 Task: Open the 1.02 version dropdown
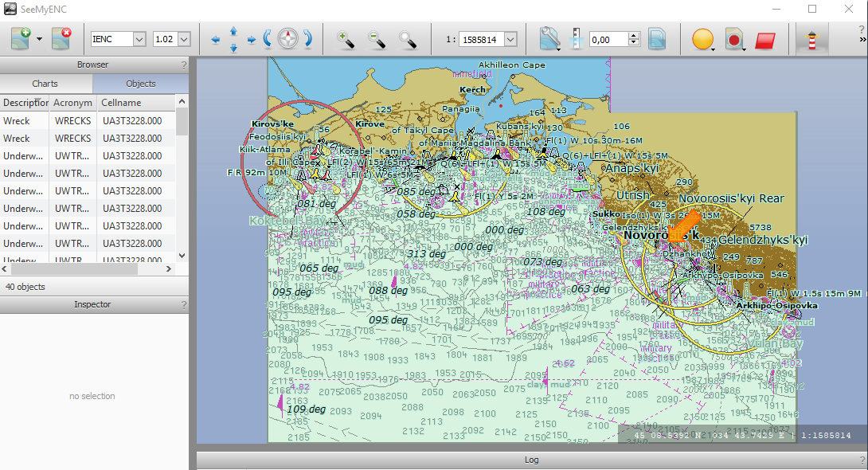(184, 39)
